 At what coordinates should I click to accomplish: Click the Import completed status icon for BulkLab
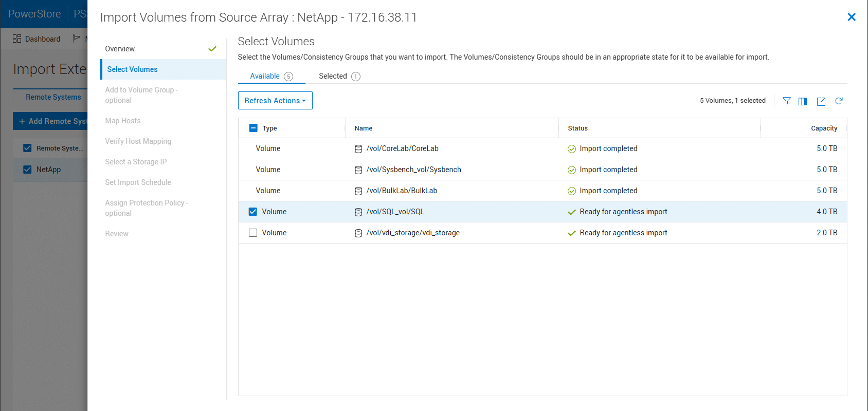[x=571, y=191]
